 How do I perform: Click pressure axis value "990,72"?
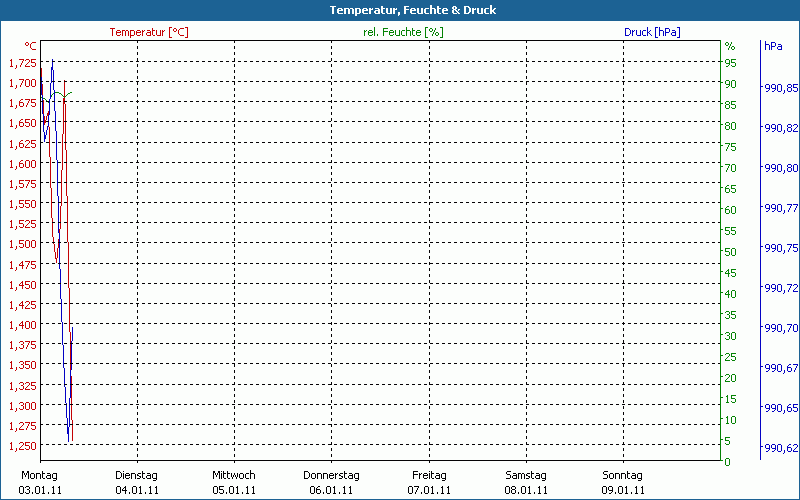click(x=781, y=288)
